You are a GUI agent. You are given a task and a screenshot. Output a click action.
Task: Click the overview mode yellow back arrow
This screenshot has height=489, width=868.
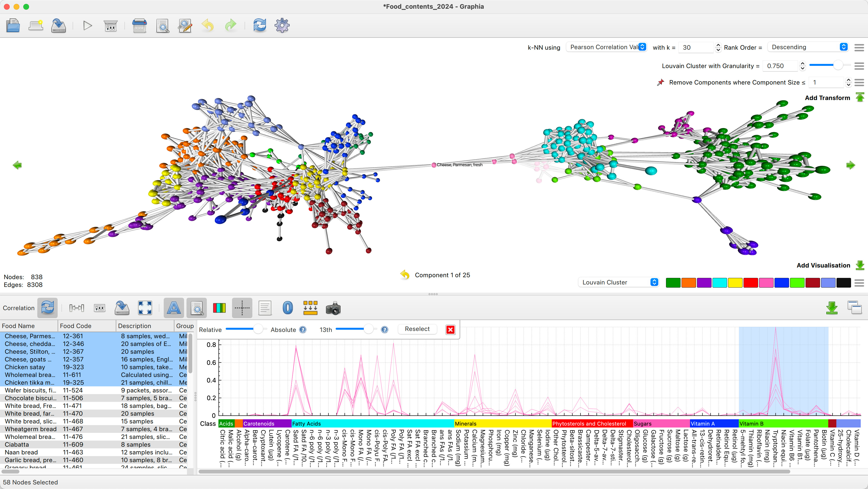(405, 275)
